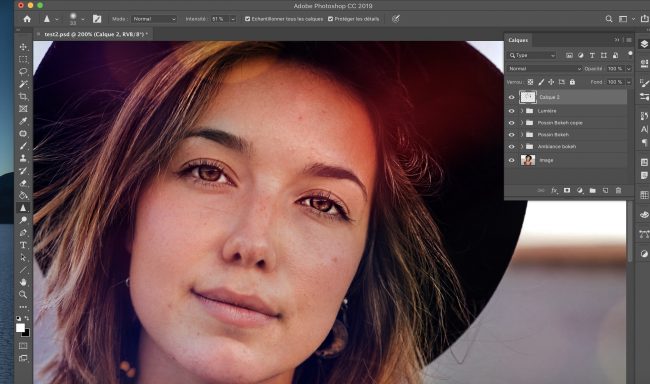650x384 pixels.
Task: Click the background color swatch
Action: point(27,333)
